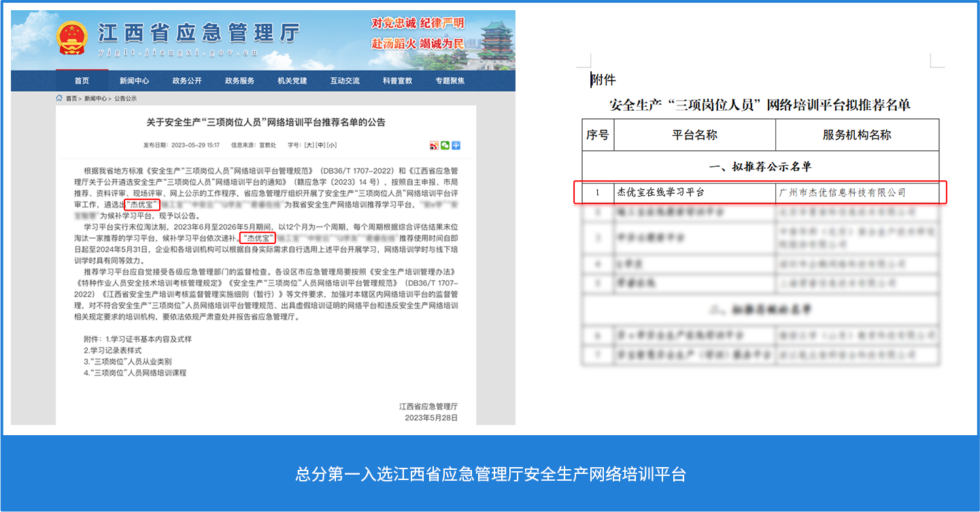
Task: Click attachment 4.“三项岗位”人员网络培训课程
Action: [135, 373]
